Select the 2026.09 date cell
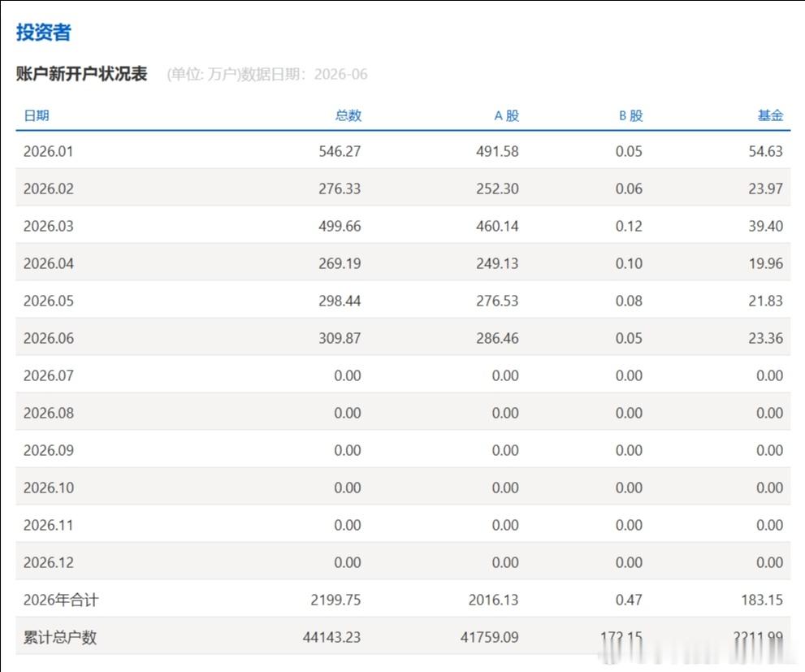 pyautogui.click(x=48, y=451)
